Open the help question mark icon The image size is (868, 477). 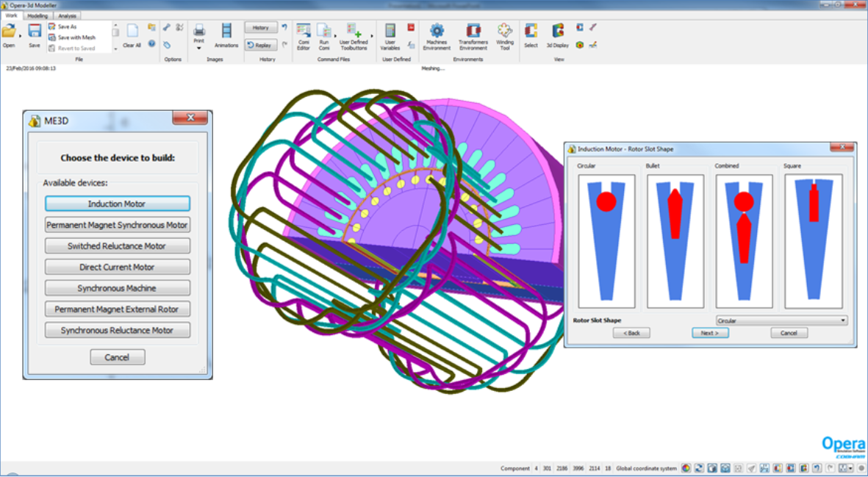pos(151,43)
